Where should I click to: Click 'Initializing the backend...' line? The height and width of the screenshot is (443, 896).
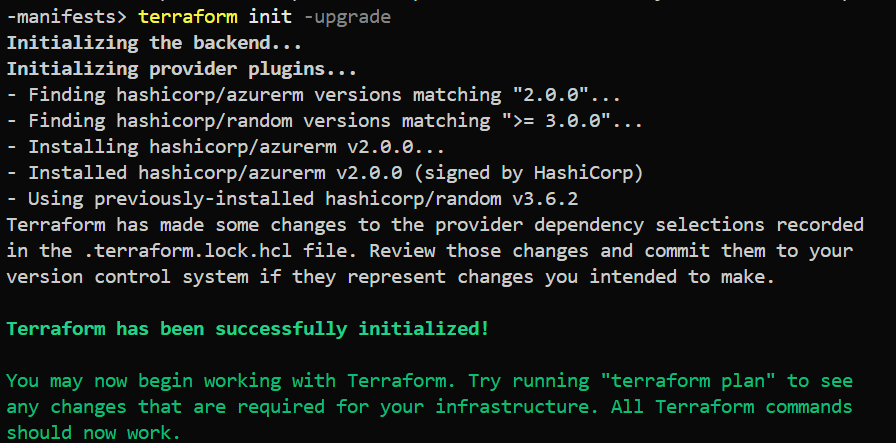click(154, 43)
